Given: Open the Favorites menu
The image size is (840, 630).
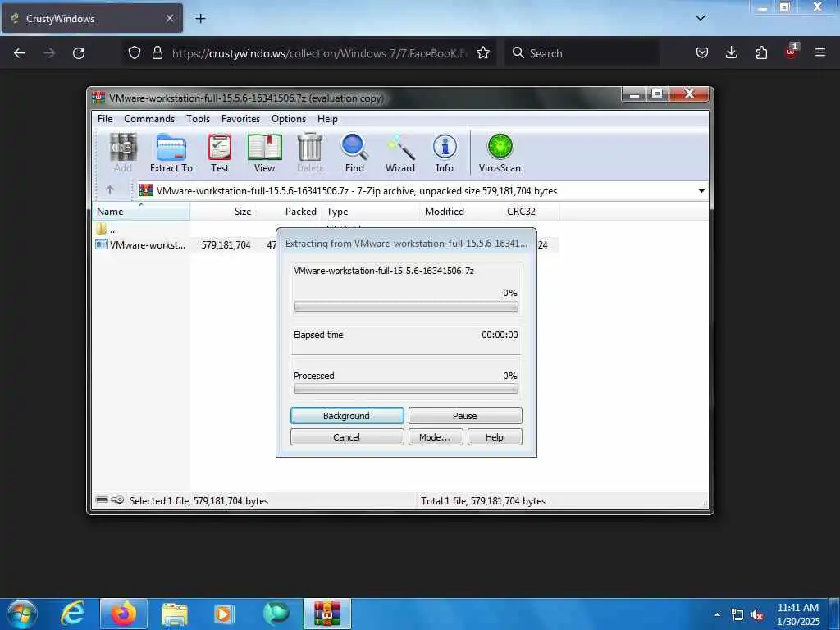Looking at the screenshot, I should click(x=240, y=119).
